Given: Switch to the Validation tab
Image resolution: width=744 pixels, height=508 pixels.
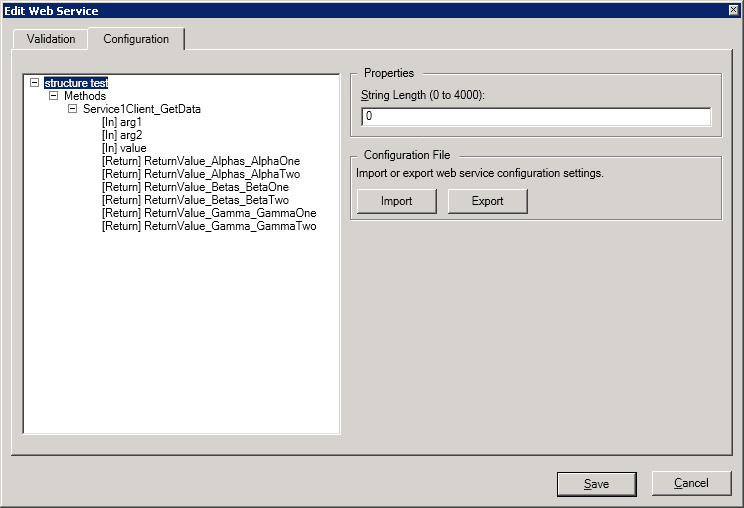Looking at the screenshot, I should (x=51, y=39).
